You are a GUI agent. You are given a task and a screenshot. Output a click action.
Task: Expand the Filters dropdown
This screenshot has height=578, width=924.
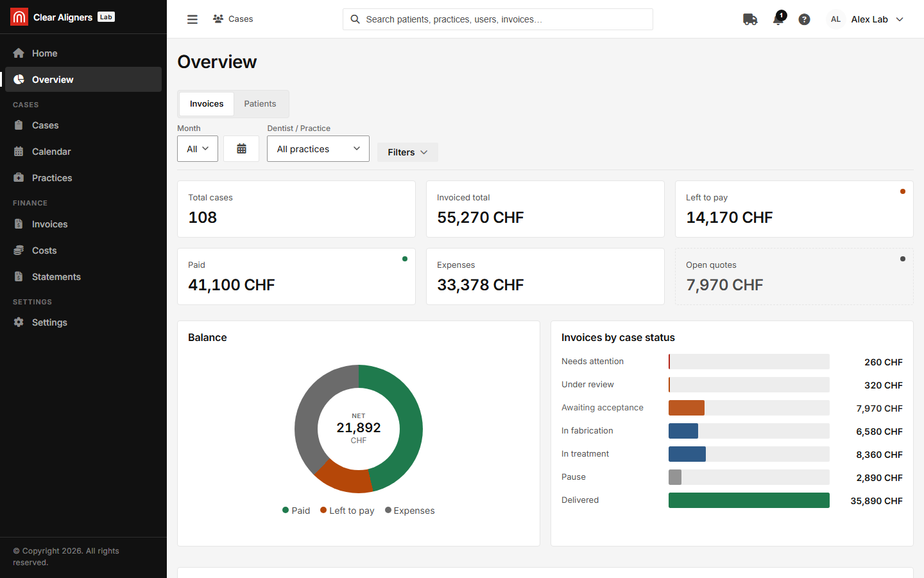click(407, 152)
